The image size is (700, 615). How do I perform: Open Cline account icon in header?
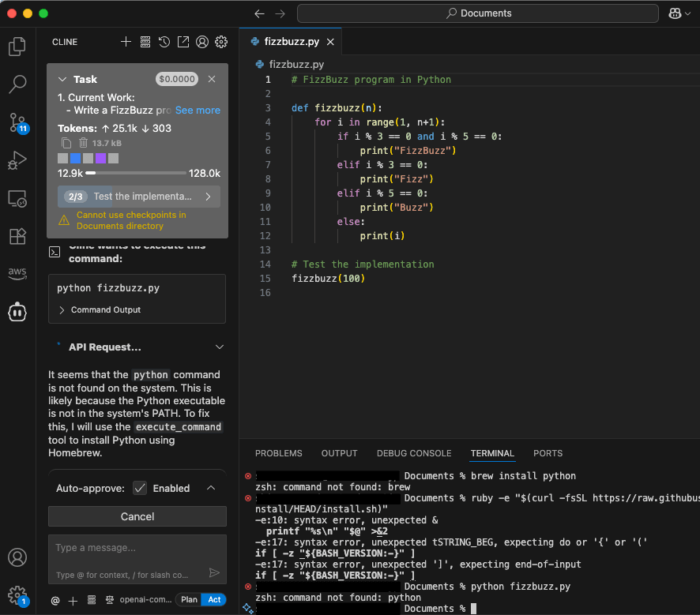[x=202, y=42]
